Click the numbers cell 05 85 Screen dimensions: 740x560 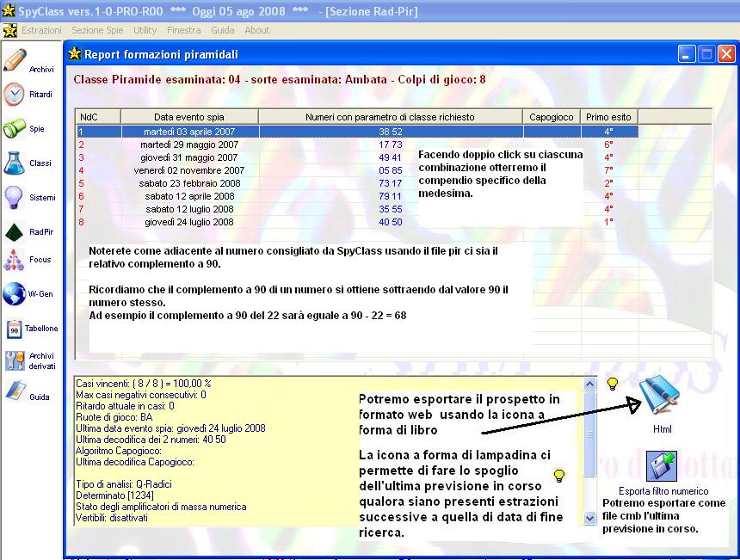coord(391,170)
